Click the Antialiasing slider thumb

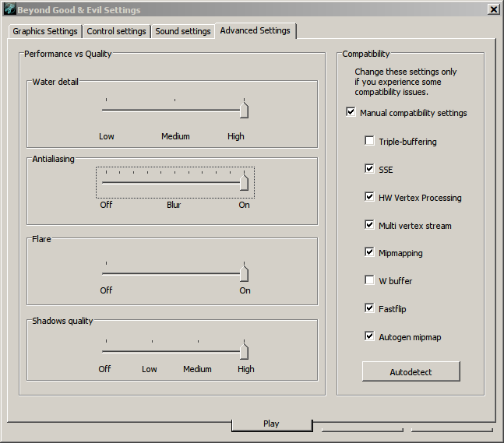point(245,181)
